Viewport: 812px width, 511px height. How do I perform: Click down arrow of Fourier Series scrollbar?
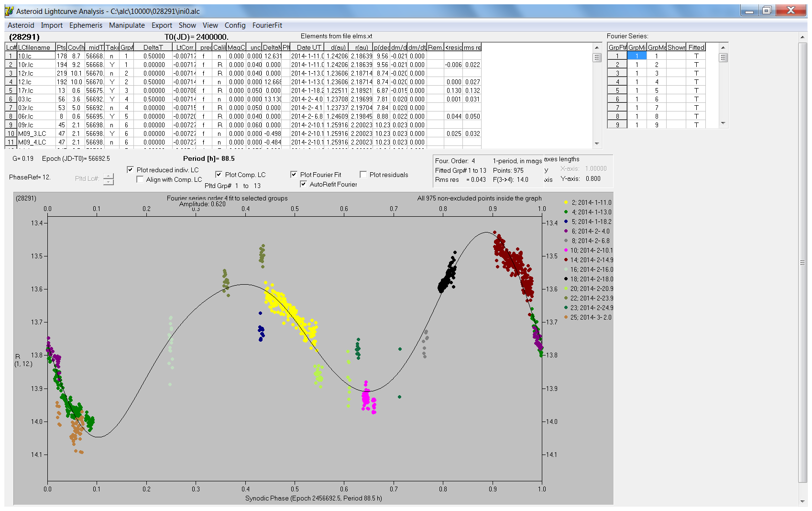[x=723, y=123]
